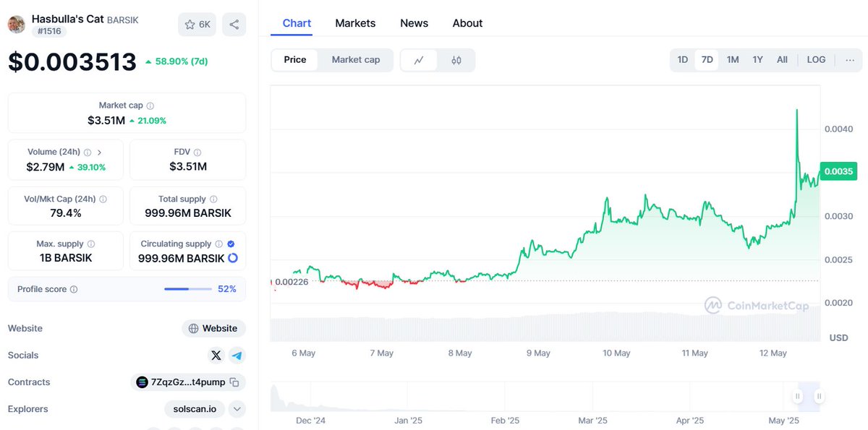
Task: Click the $0.003513 price value
Action: point(72,62)
